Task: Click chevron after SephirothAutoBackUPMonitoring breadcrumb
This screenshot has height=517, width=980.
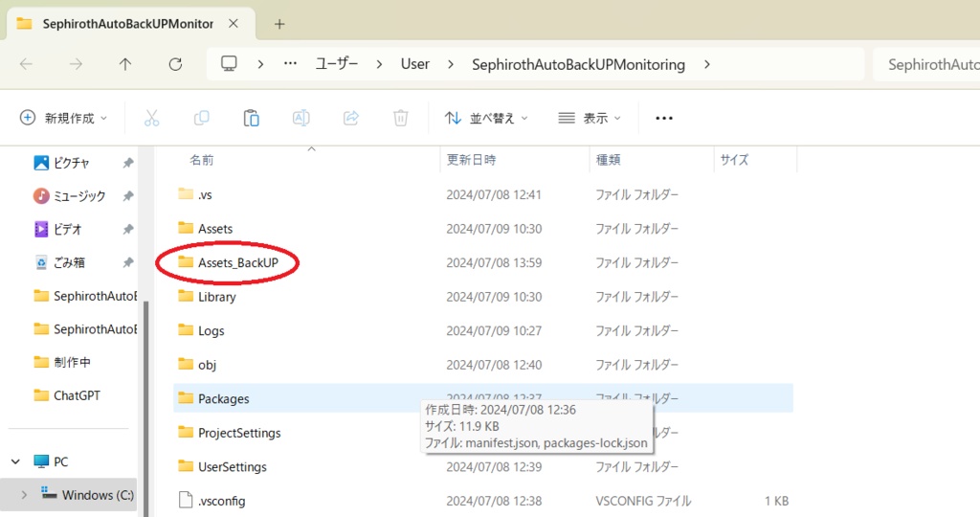Action: tap(707, 64)
